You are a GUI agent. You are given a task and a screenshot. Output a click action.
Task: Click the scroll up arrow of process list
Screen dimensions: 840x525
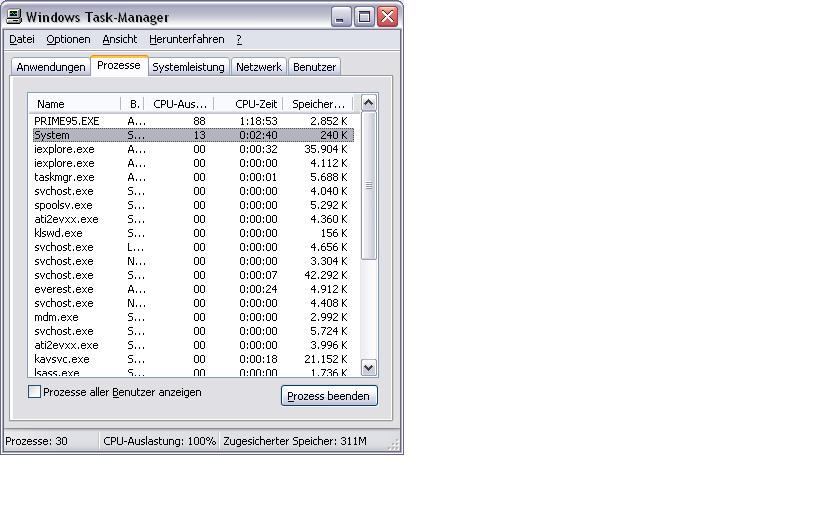(x=369, y=102)
